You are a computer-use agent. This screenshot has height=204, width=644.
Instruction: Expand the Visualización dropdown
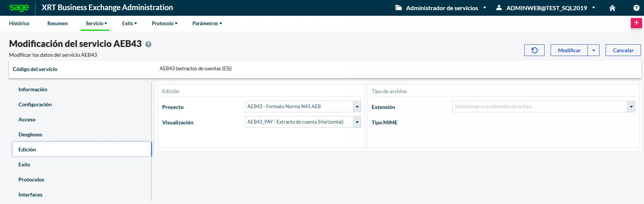pos(357,122)
